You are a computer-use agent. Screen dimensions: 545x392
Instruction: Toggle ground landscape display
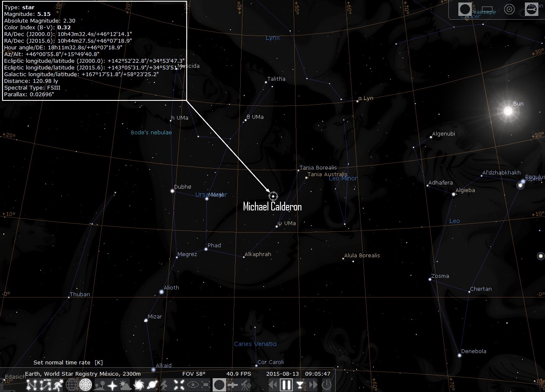tap(99, 384)
